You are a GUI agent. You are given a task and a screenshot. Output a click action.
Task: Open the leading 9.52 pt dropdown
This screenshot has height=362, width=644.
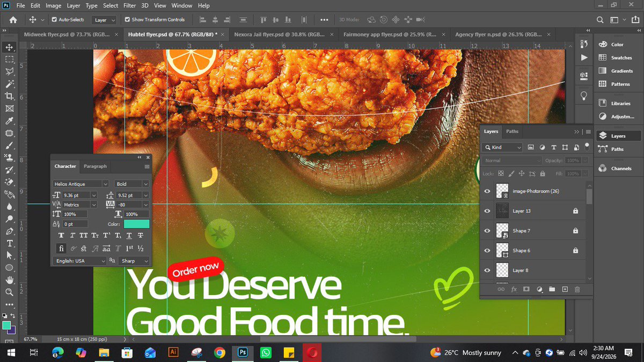pos(145,196)
